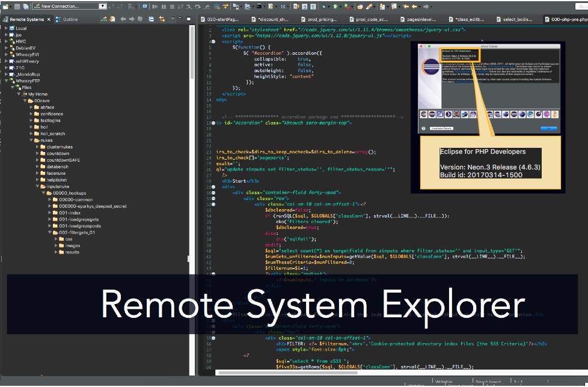Click the new connection icon in Remote Systems toolbar
Viewport: 588px width, 387px height.
(103, 19)
